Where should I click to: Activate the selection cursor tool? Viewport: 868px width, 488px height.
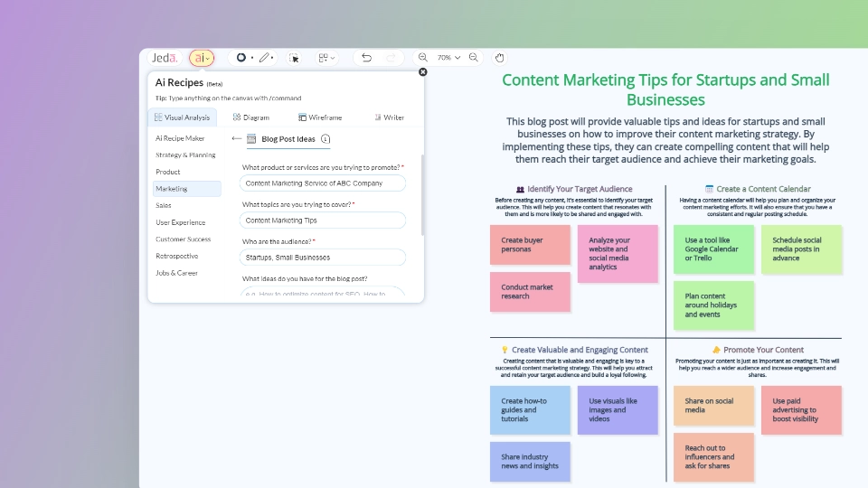click(294, 58)
